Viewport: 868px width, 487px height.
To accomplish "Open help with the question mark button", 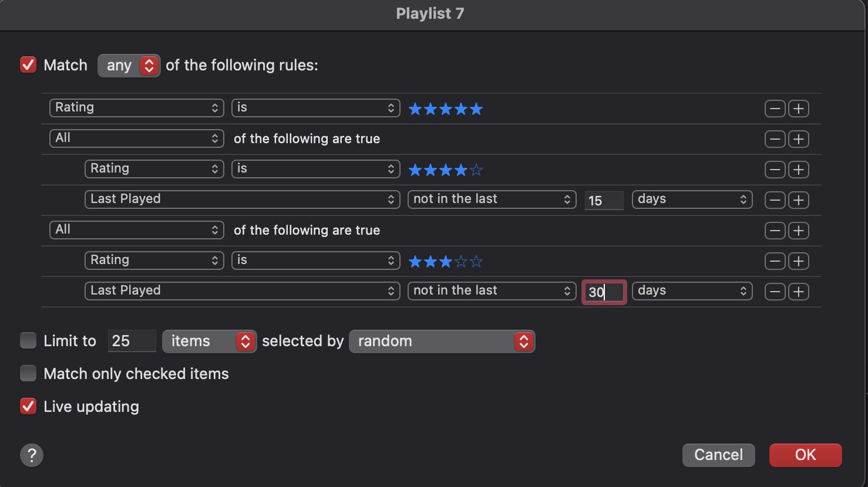I will 32,455.
